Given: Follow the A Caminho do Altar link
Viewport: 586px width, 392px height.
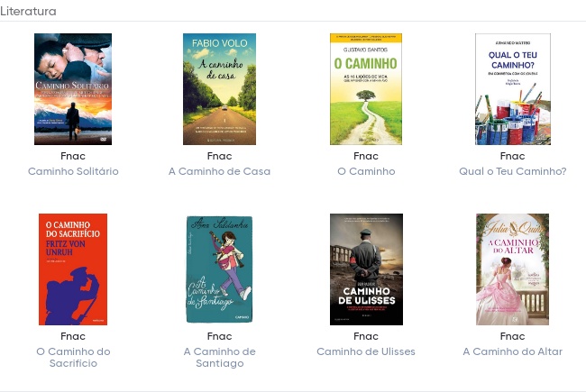Looking at the screenshot, I should [513, 351].
